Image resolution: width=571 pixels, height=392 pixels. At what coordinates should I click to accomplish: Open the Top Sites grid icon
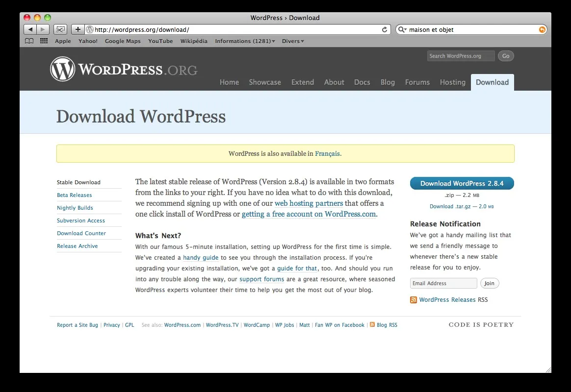pos(44,41)
